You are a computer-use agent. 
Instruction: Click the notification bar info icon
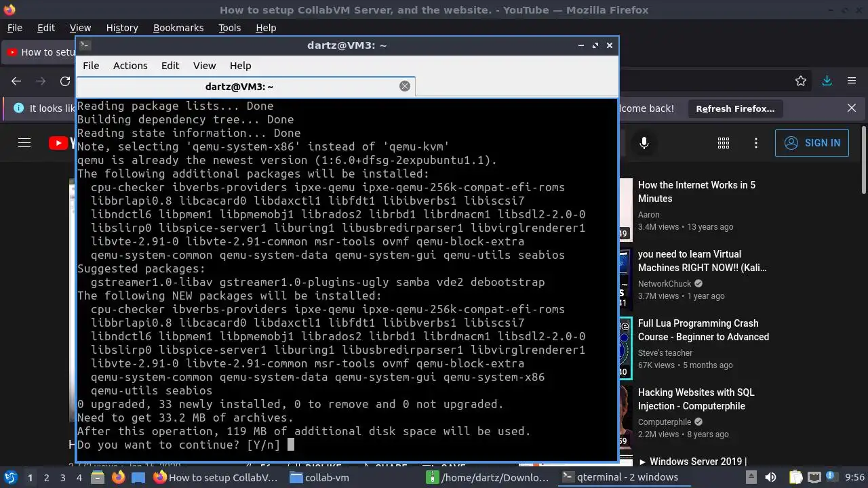pos(18,108)
